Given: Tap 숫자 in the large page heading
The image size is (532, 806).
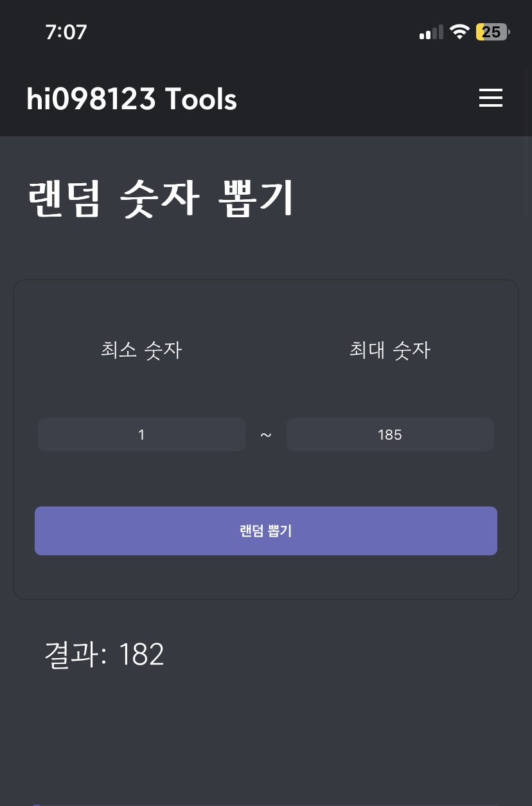Looking at the screenshot, I should coord(159,199).
